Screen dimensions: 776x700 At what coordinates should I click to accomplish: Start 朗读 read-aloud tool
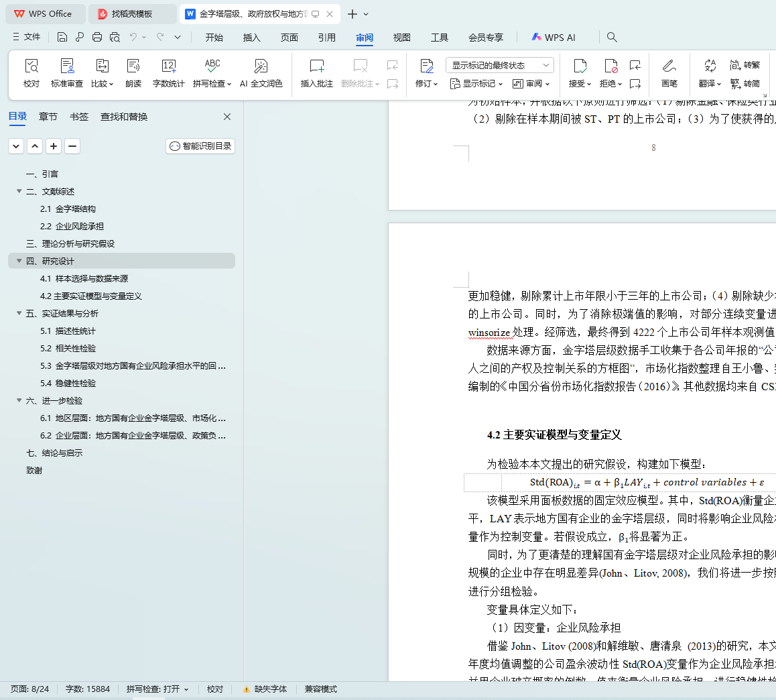pyautogui.click(x=133, y=66)
